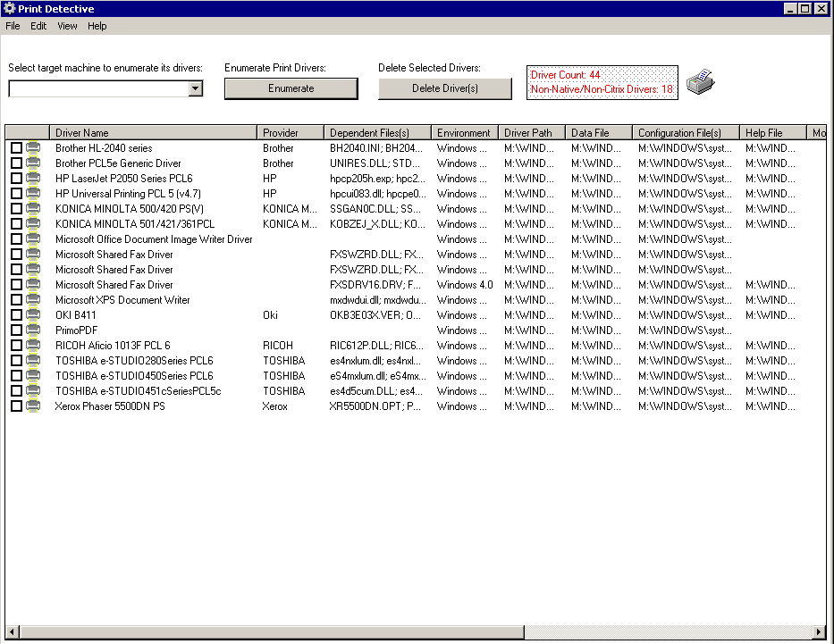This screenshot has width=834, height=644.
Task: Click printer icon for HP LaserJet P2050 Series PCL6
Action: click(33, 178)
